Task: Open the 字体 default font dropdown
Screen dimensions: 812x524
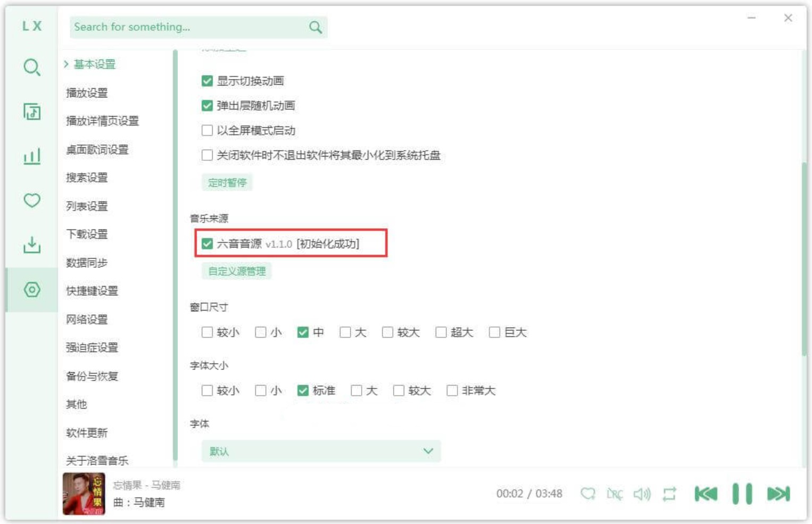Action: coord(320,450)
